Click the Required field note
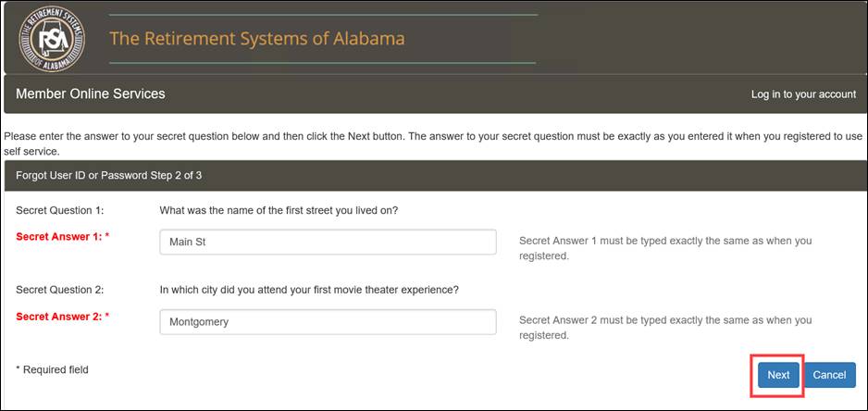The width and height of the screenshot is (868, 411). pos(52,369)
